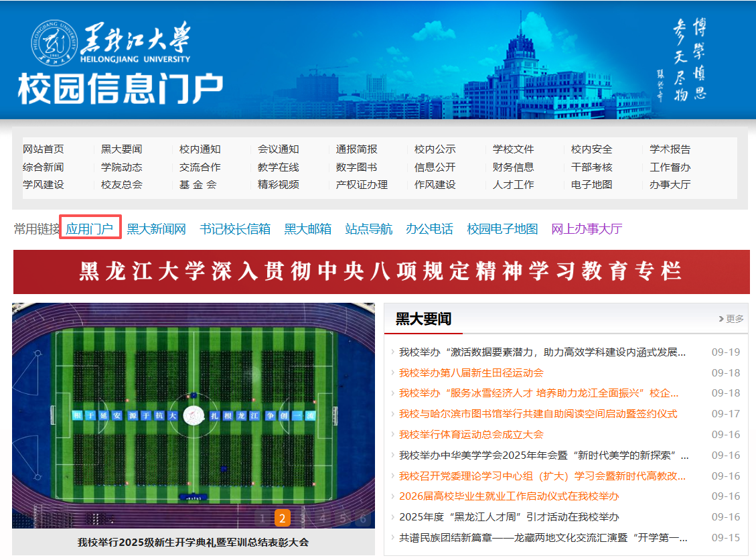Open the 应用门户 quick link
Image resolution: width=756 pixels, height=560 pixels.
pyautogui.click(x=90, y=229)
